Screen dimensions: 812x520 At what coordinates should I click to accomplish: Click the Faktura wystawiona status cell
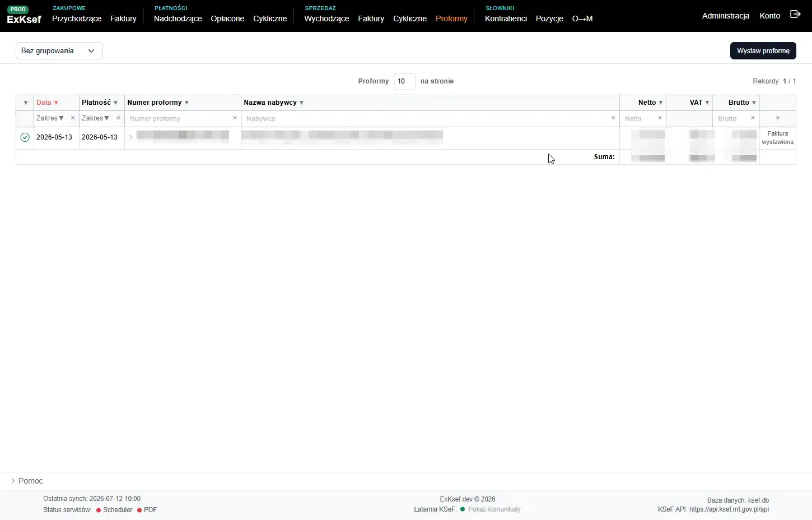pos(777,138)
